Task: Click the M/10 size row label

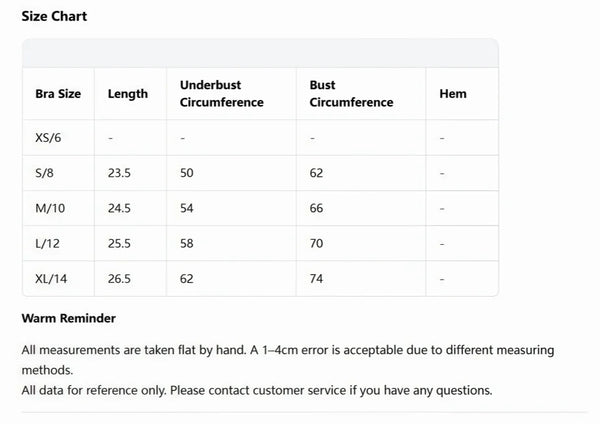Action: pyautogui.click(x=50, y=208)
